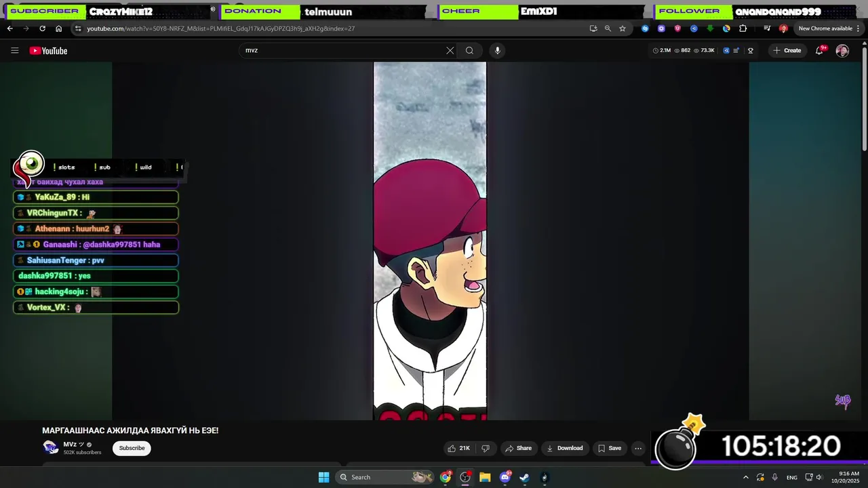Click the trophy icon in stats bar
This screenshot has width=868, height=488.
751,51
